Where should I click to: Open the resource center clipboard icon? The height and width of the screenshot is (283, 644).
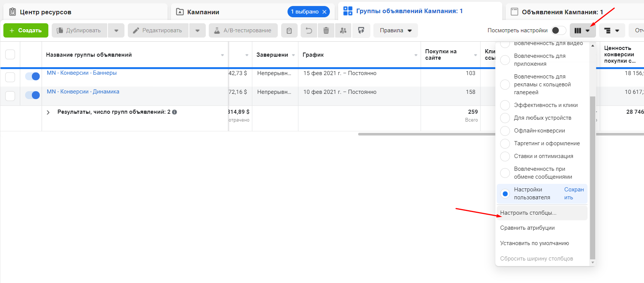point(12,12)
